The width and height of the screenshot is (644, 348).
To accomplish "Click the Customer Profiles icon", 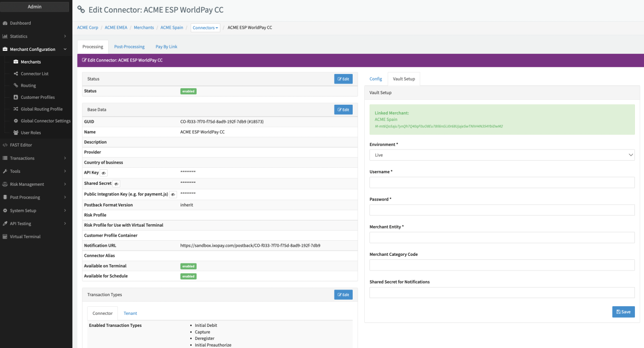I will (16, 97).
